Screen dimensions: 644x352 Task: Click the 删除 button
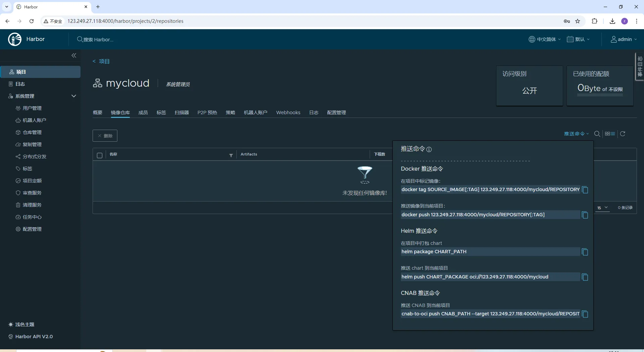(105, 136)
